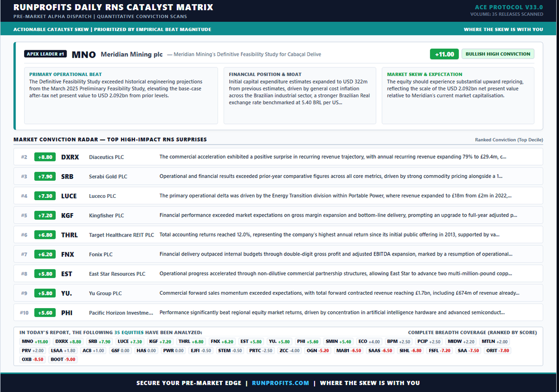Click the East Star Resources PLC name
559x392 pixels.
point(117,274)
